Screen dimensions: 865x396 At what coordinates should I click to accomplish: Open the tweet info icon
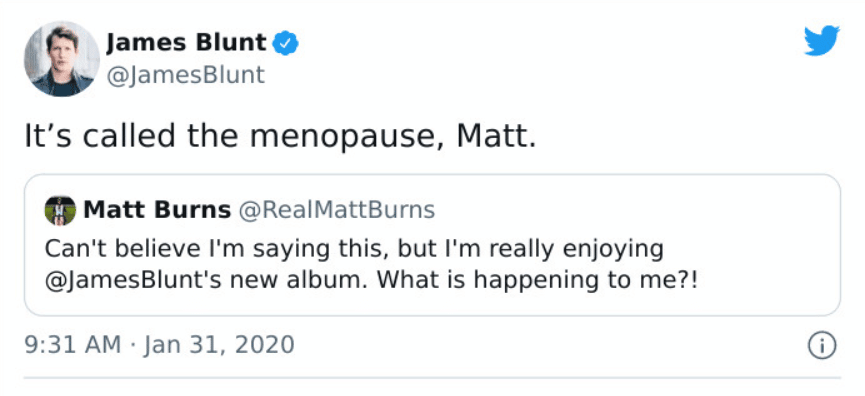coord(822,346)
